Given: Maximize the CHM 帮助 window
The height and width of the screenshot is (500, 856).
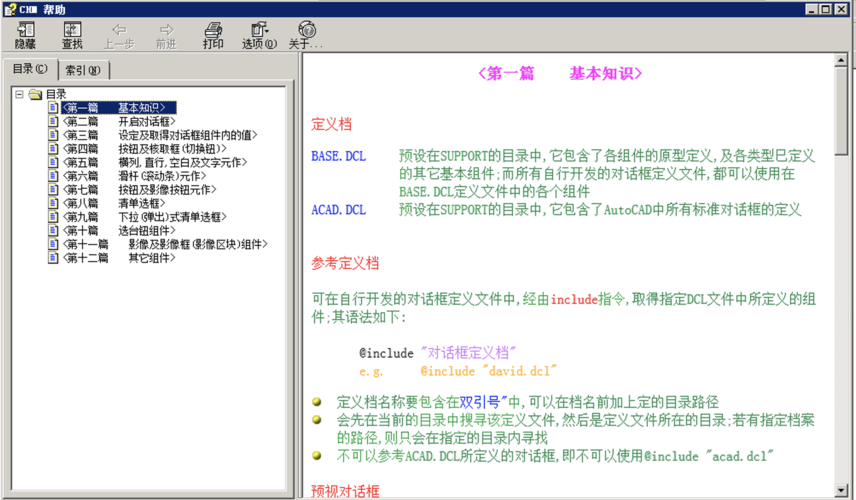Looking at the screenshot, I should click(x=826, y=9).
